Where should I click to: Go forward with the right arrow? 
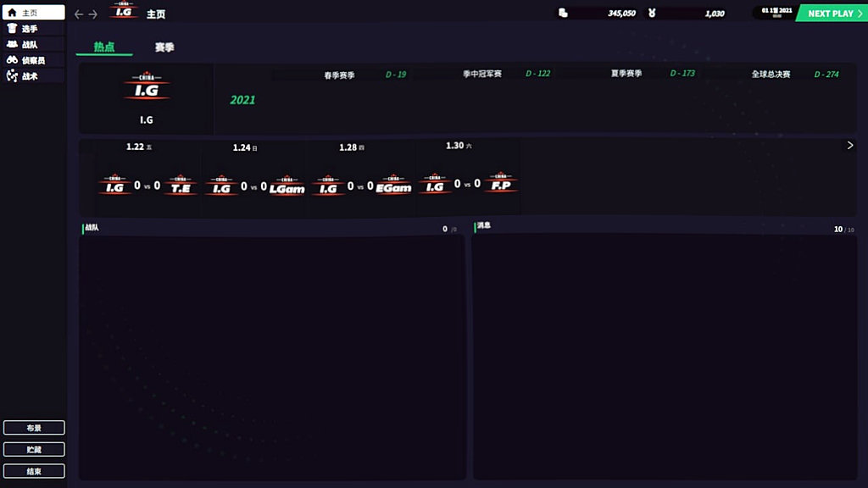click(x=93, y=14)
